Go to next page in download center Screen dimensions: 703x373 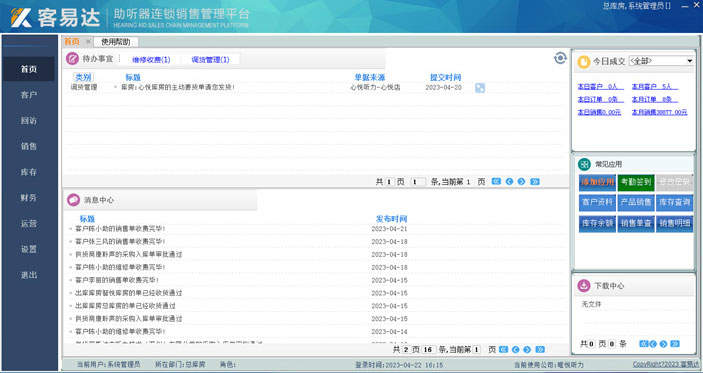(664, 344)
